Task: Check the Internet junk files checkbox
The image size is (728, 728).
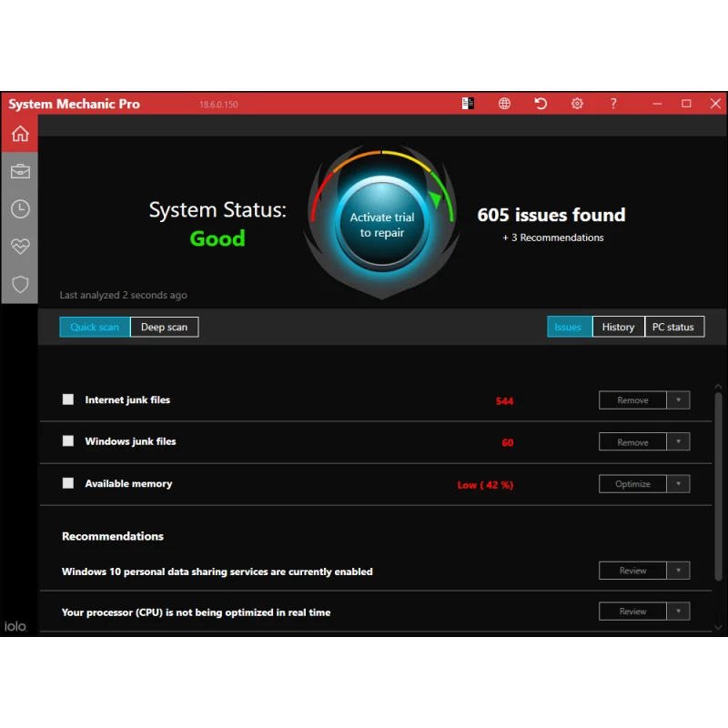Action: click(x=68, y=399)
